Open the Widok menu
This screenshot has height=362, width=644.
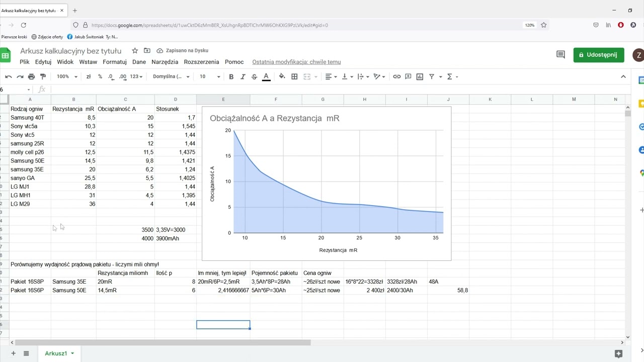click(65, 62)
